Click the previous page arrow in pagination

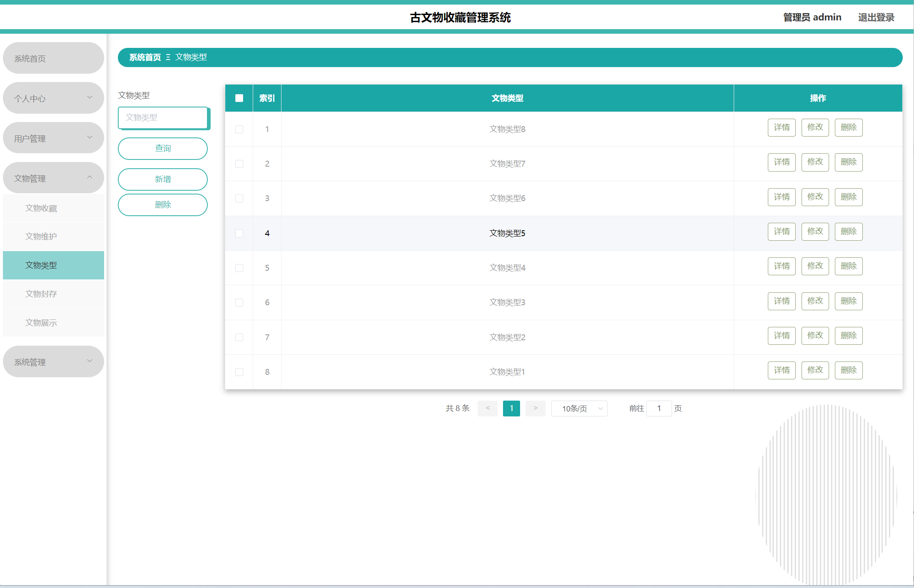click(x=487, y=408)
